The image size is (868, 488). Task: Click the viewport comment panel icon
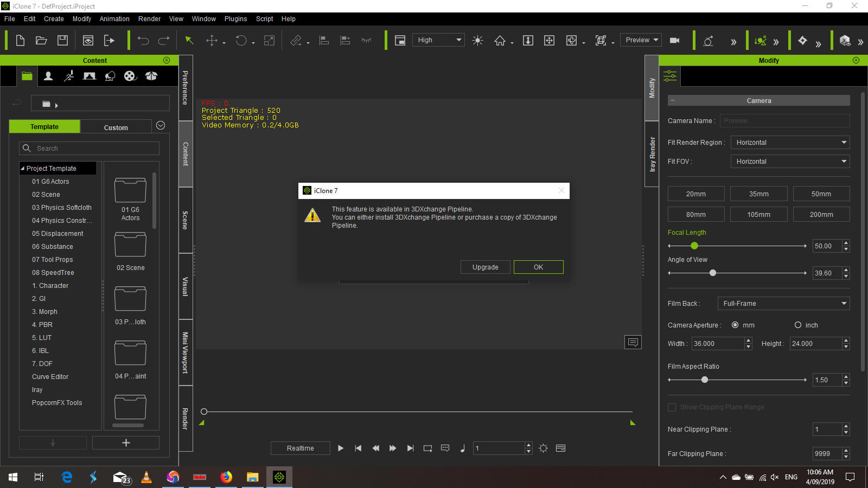pyautogui.click(x=633, y=342)
